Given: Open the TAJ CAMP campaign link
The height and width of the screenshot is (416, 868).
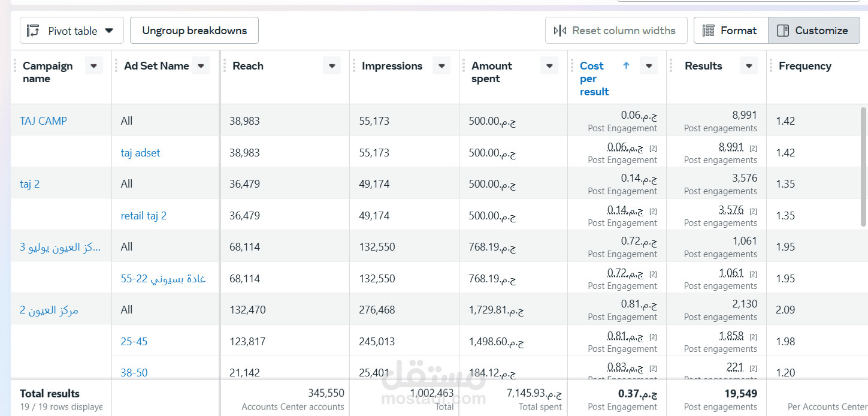Looking at the screenshot, I should tap(43, 121).
